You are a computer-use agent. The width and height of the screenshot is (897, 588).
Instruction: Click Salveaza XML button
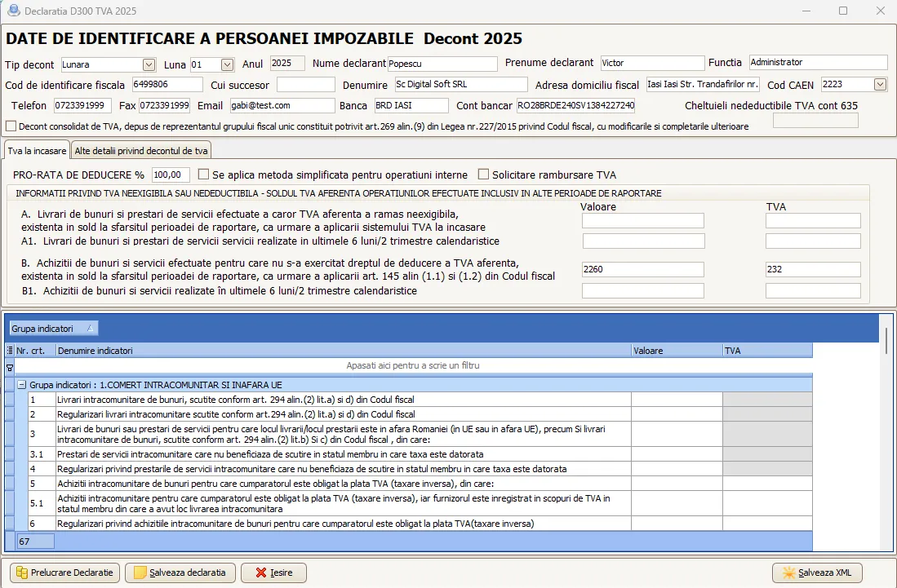coord(817,572)
